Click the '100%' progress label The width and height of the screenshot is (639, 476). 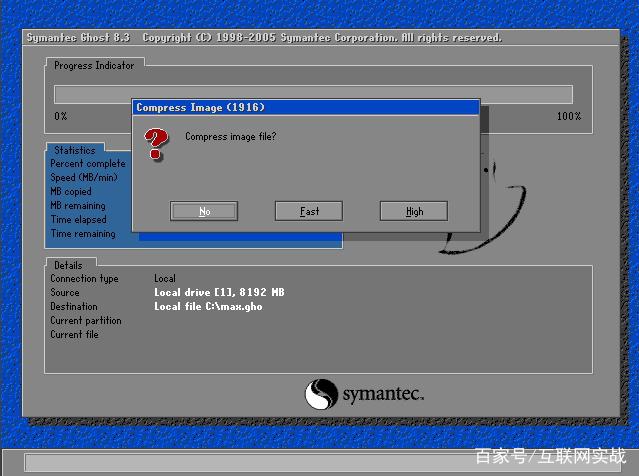(x=569, y=116)
